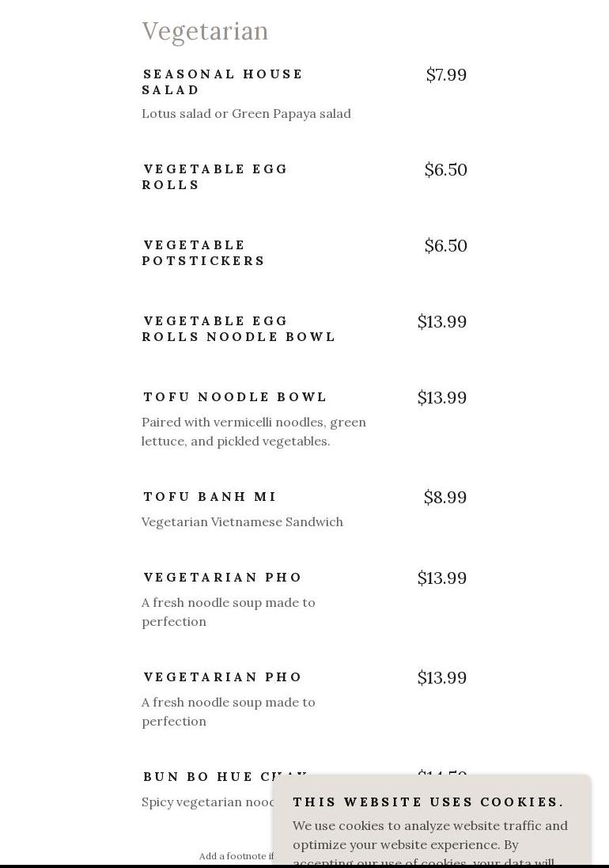
Task: Click the vermicelli noodles description text
Action: pyautogui.click(x=253, y=431)
